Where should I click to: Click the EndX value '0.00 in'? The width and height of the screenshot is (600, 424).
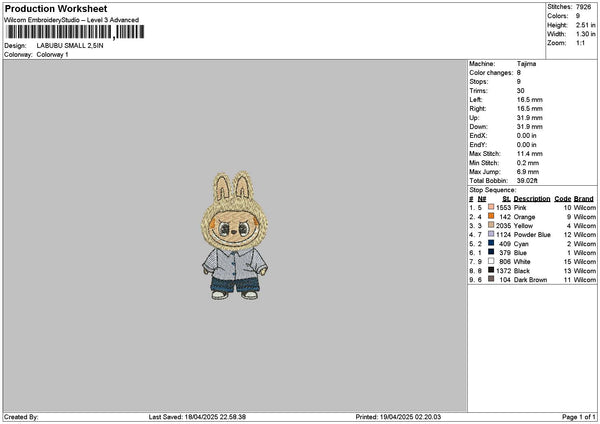point(527,136)
